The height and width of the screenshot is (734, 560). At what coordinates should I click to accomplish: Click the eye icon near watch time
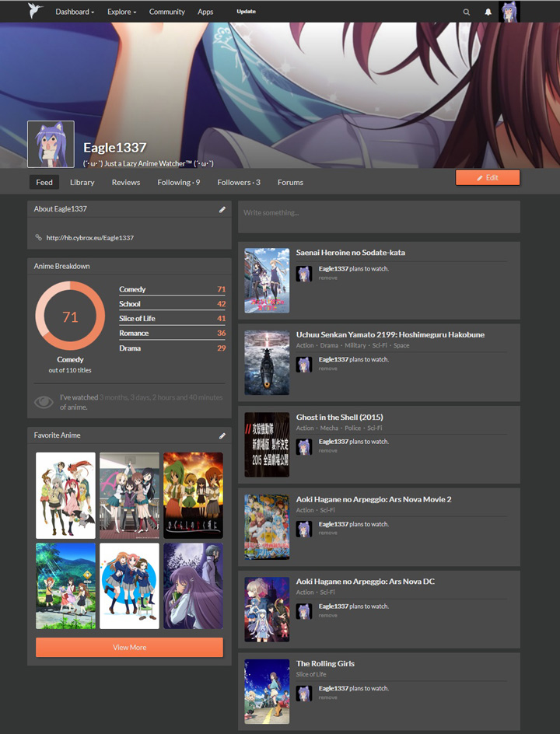tap(44, 402)
